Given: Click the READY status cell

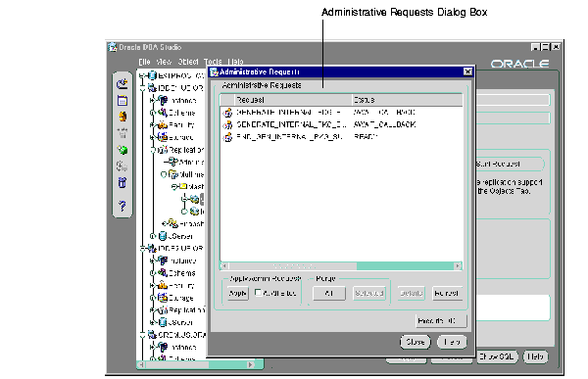Looking at the screenshot, I should tap(366, 137).
